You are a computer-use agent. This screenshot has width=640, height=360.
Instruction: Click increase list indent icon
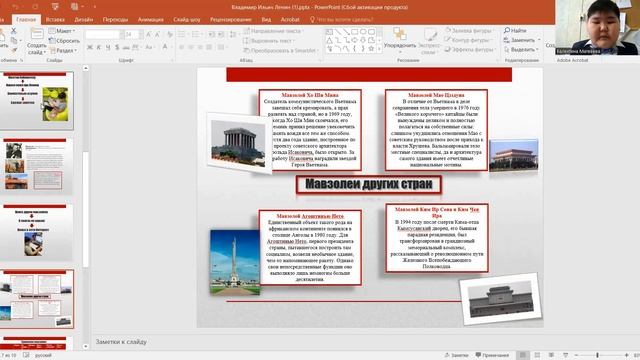click(221, 35)
